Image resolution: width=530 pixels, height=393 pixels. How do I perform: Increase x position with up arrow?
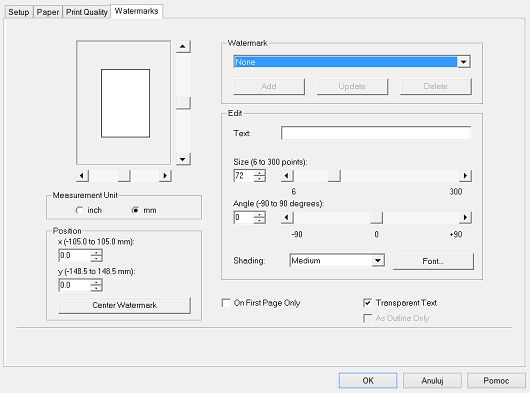96,253
